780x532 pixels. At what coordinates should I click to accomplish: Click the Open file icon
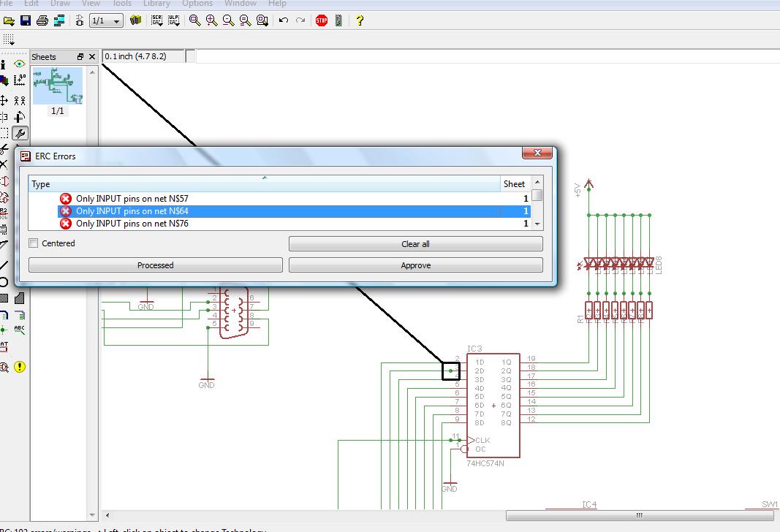point(8,20)
